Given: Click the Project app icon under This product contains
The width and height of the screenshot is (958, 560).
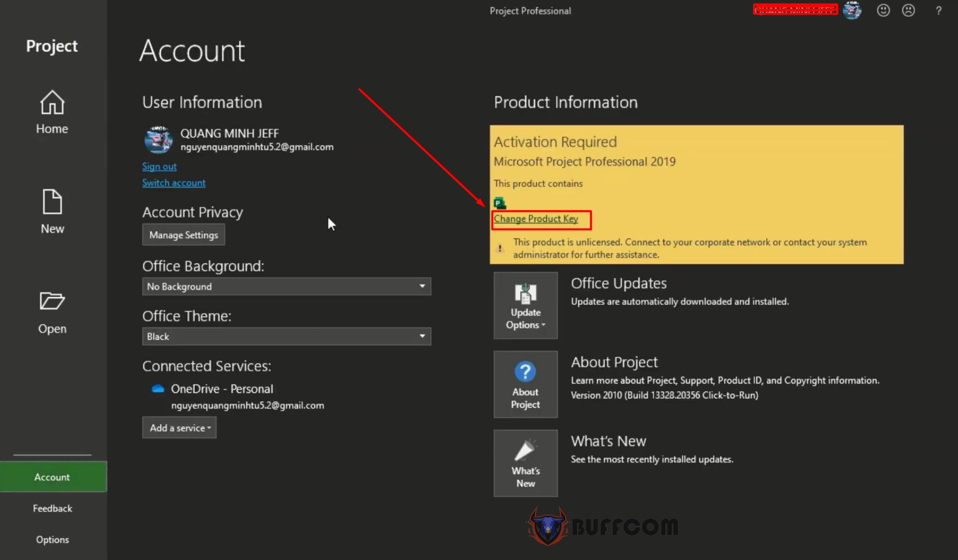Looking at the screenshot, I should tap(500, 203).
